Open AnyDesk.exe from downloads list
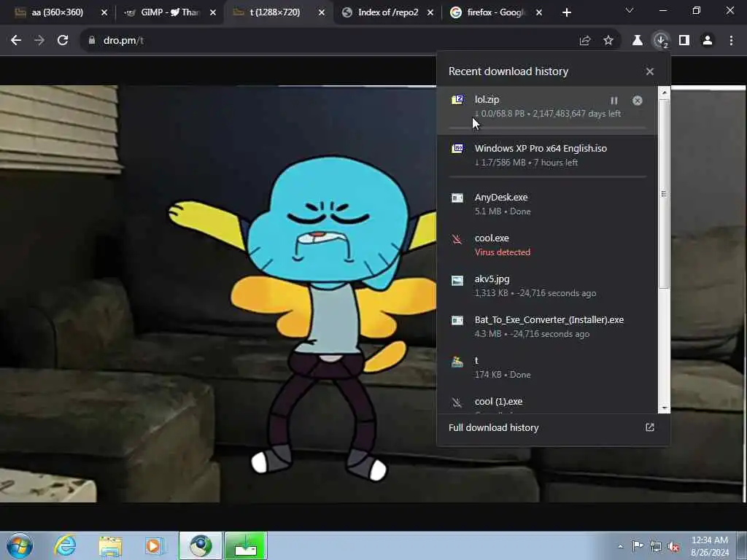Image resolution: width=747 pixels, height=560 pixels. [547, 204]
